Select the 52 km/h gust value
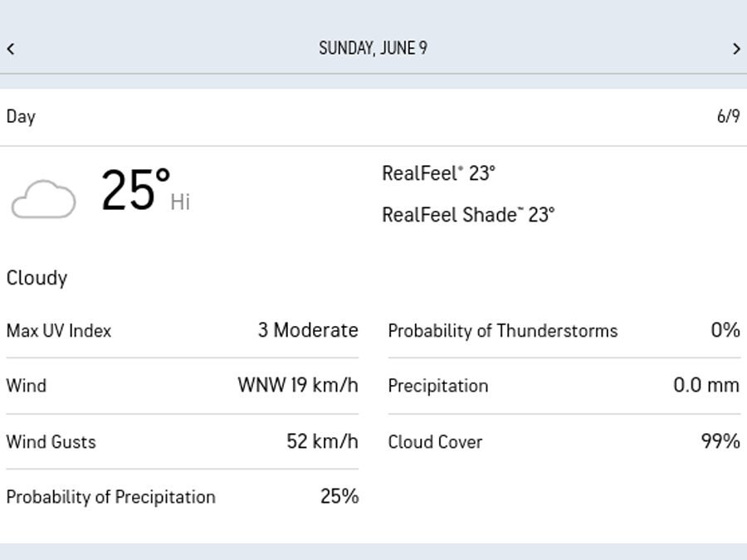The width and height of the screenshot is (747, 560). [322, 441]
